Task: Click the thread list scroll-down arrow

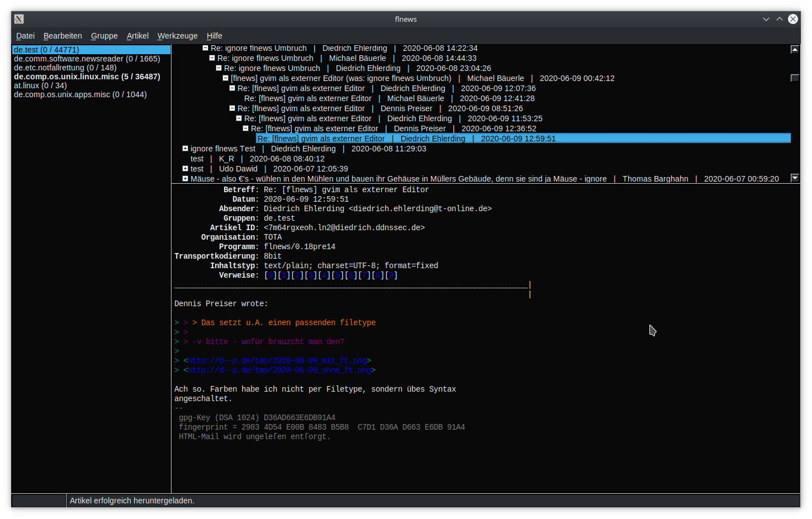Action: [x=795, y=178]
